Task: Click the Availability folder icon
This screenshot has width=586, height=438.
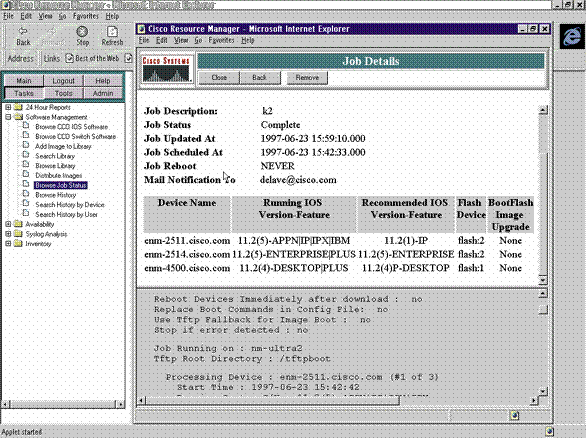Action: click(x=18, y=224)
